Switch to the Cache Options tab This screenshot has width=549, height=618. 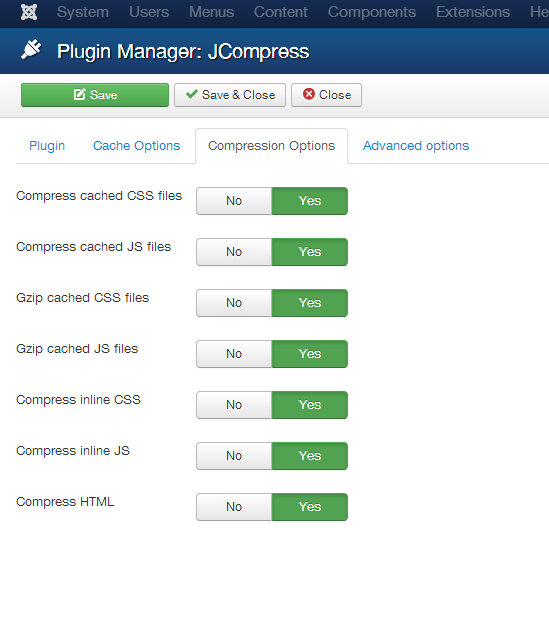coord(136,146)
